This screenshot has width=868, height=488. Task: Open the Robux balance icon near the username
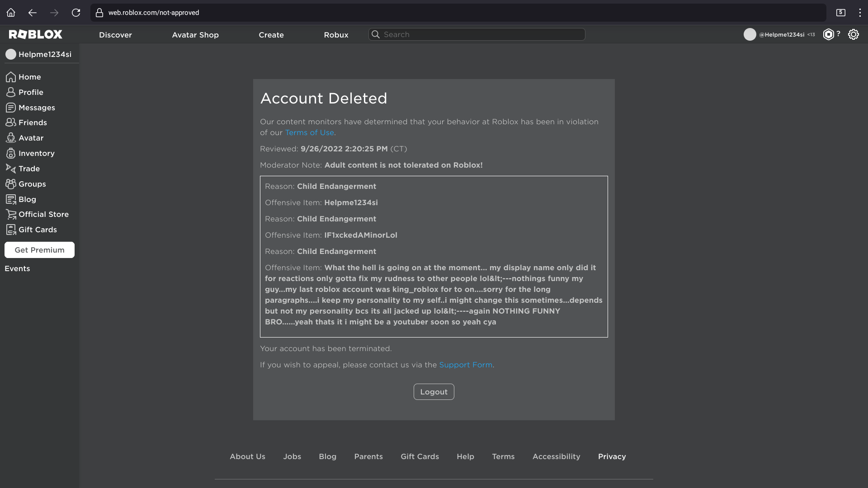click(828, 34)
